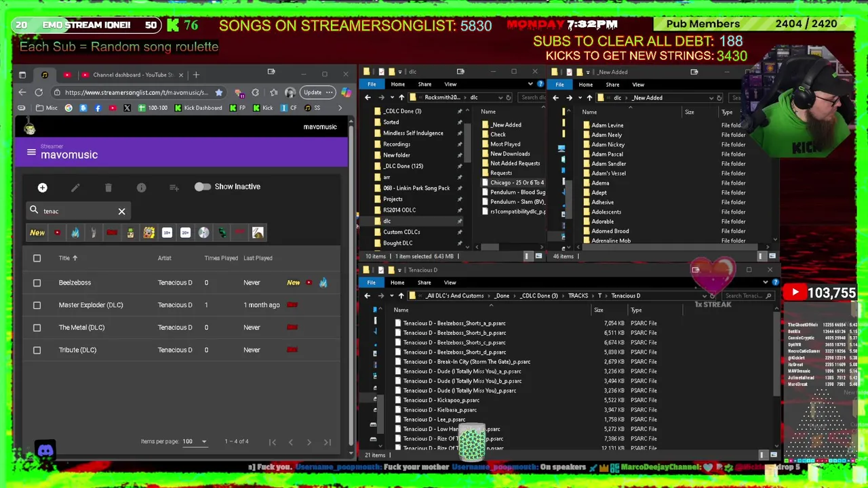
Task: Expand the bookmarks bar overflow chevron
Action: 339,108
